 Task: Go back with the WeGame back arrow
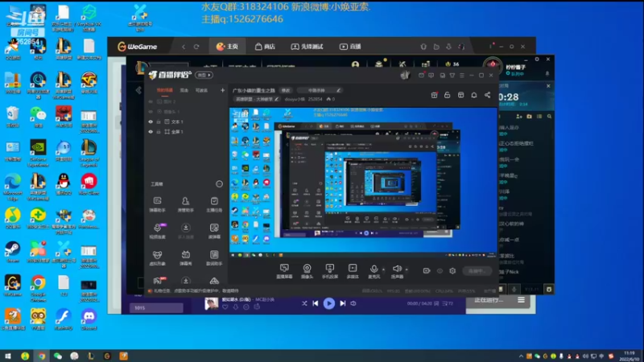click(184, 47)
